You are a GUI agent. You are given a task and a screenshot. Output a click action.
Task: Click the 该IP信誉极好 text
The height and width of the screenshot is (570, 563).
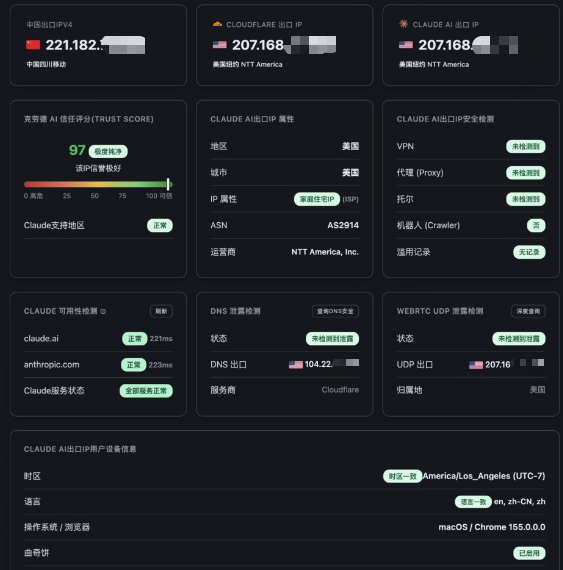tap(98, 168)
